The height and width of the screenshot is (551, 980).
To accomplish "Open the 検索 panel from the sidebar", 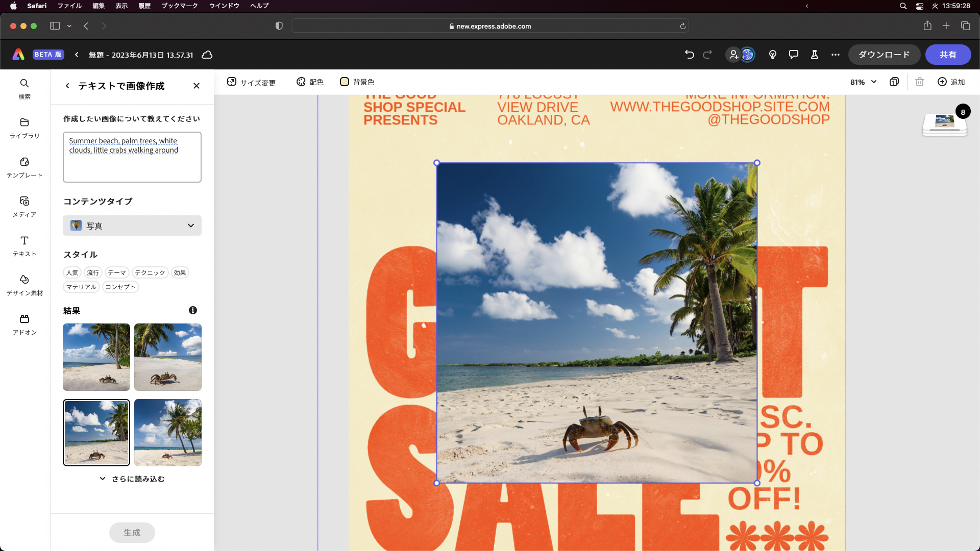I will tap(24, 88).
